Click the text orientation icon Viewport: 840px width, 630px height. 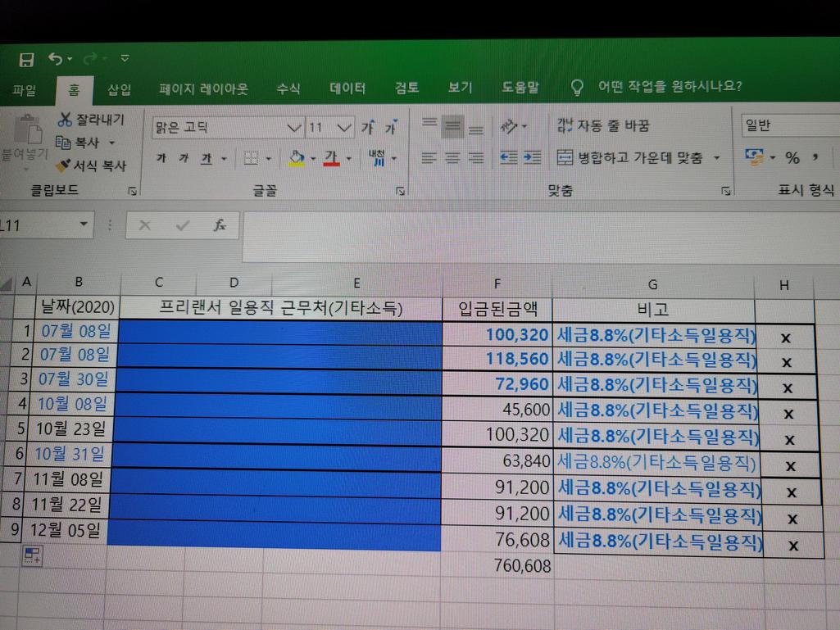click(509, 126)
